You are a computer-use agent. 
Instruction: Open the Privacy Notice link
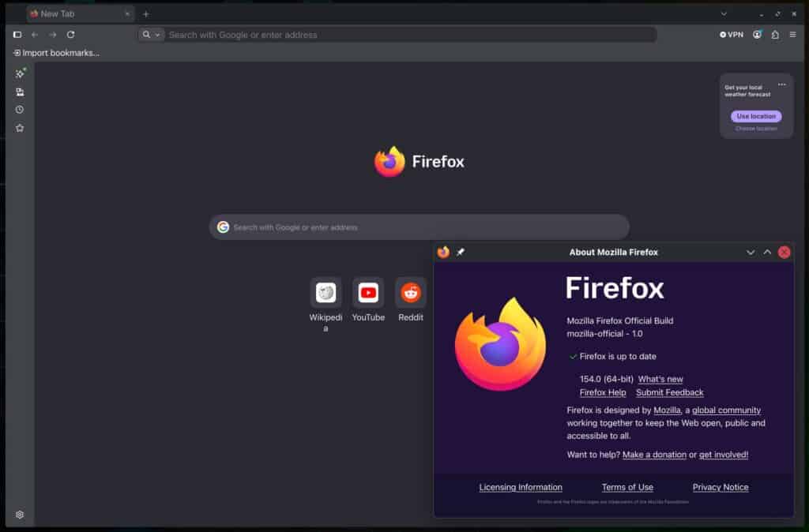click(x=721, y=487)
